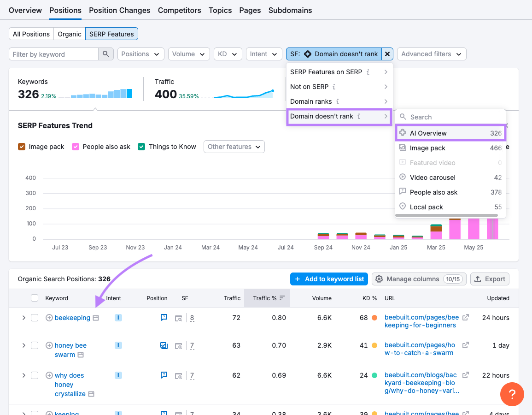The image size is (532, 415).
Task: Switch to the Competitors tab
Action: (x=179, y=10)
